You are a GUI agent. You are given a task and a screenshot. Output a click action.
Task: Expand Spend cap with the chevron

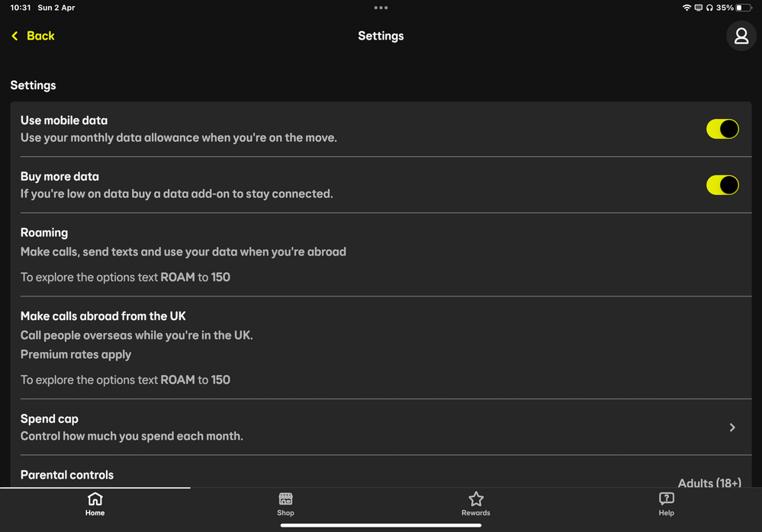tap(732, 428)
